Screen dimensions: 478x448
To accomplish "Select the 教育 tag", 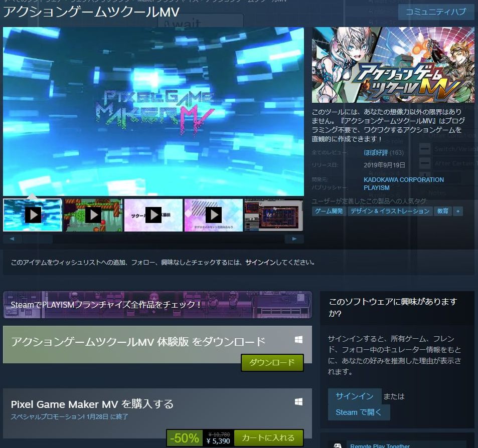I will click(442, 211).
